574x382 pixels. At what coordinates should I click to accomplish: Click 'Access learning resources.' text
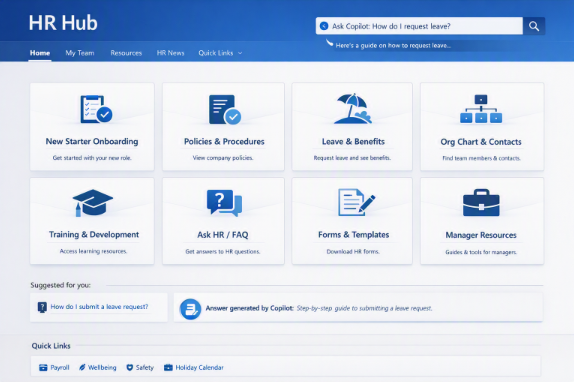93,251
